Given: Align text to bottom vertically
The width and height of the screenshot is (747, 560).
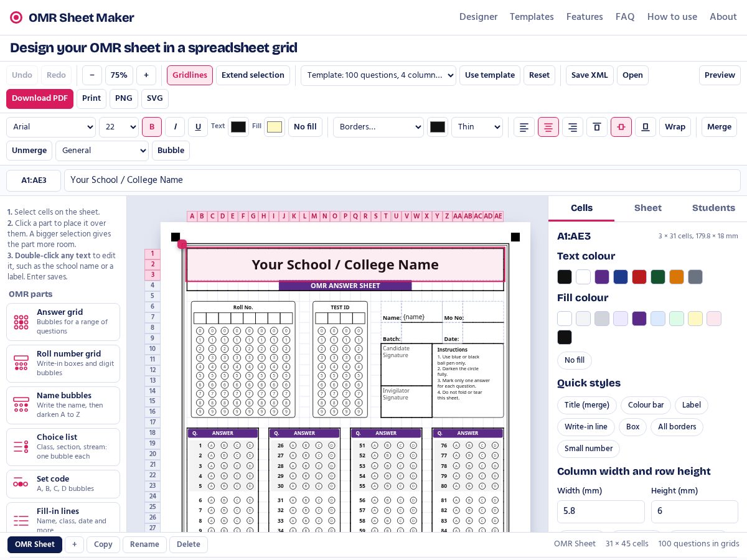Looking at the screenshot, I should [646, 127].
